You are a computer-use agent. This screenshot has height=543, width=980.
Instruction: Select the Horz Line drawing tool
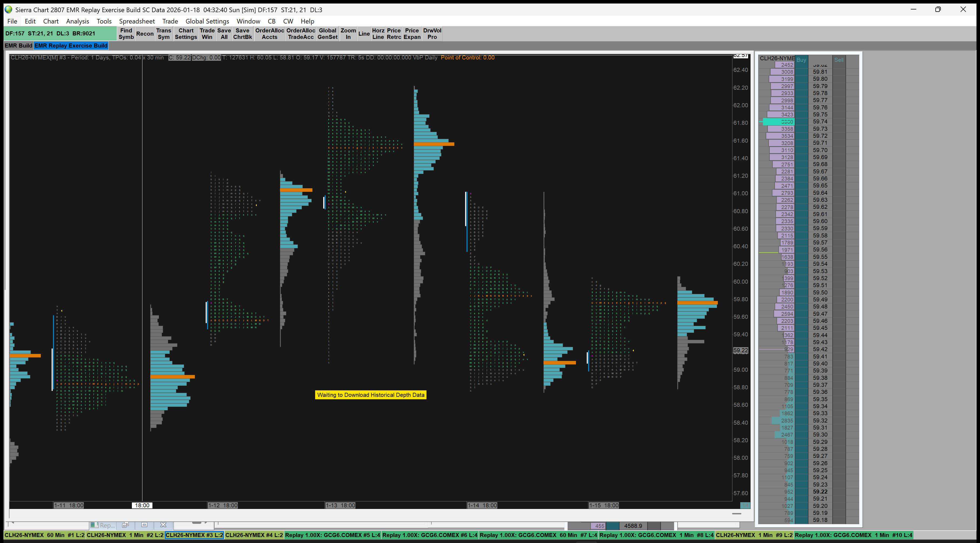click(378, 33)
